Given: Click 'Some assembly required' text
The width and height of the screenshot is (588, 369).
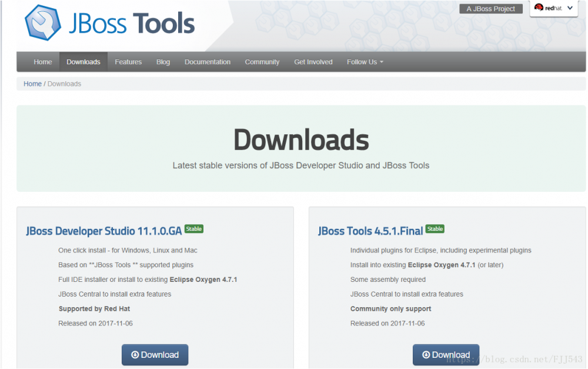Looking at the screenshot, I should [387, 280].
